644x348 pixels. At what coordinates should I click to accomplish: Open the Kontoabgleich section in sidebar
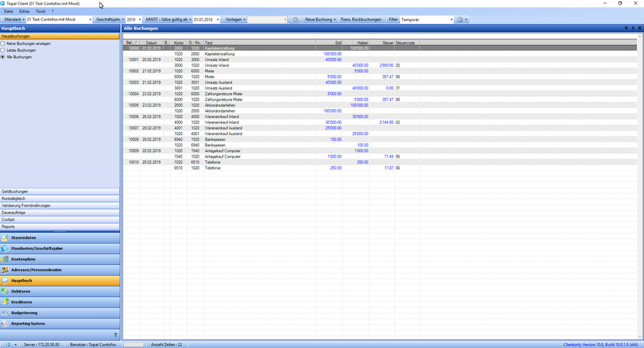pos(14,198)
